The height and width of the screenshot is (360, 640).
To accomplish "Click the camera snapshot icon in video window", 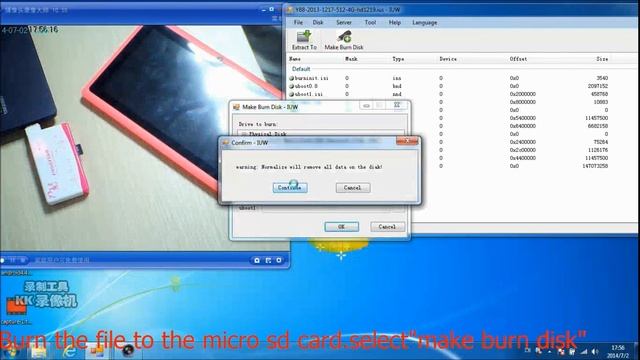I will (257, 260).
